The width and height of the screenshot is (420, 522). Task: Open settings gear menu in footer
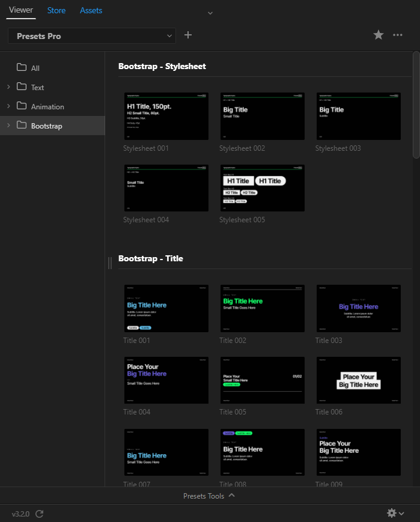tap(395, 513)
